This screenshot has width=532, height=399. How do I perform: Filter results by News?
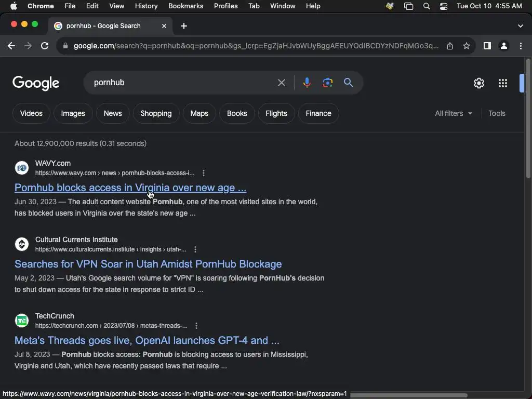click(113, 113)
